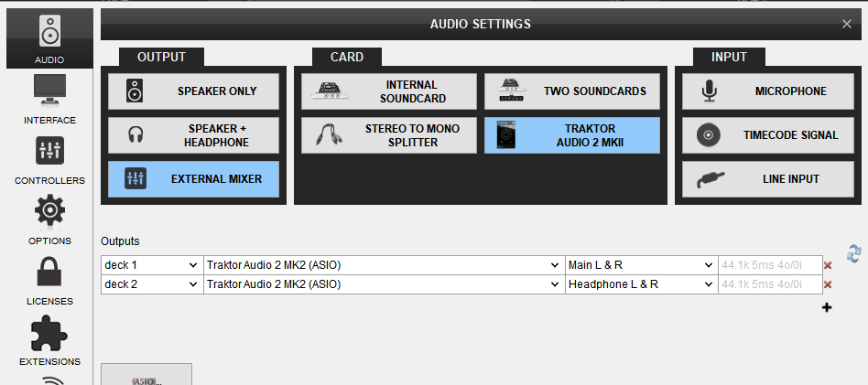Remove the deck 1 output row
Image resolution: width=868 pixels, height=385 pixels.
tap(828, 265)
